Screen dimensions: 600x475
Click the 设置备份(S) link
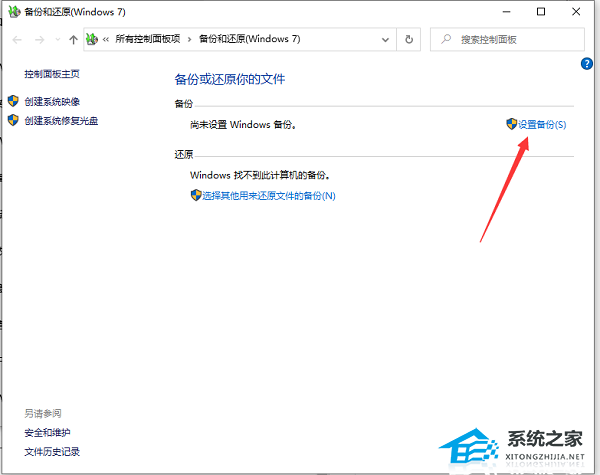tap(541, 124)
